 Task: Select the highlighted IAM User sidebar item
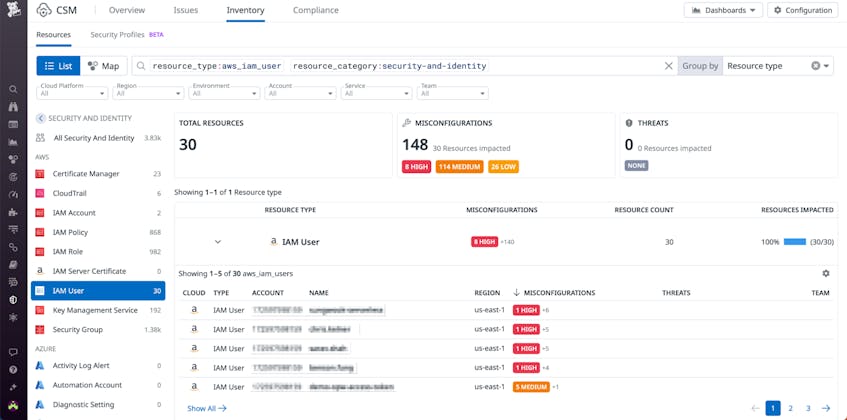(x=98, y=290)
